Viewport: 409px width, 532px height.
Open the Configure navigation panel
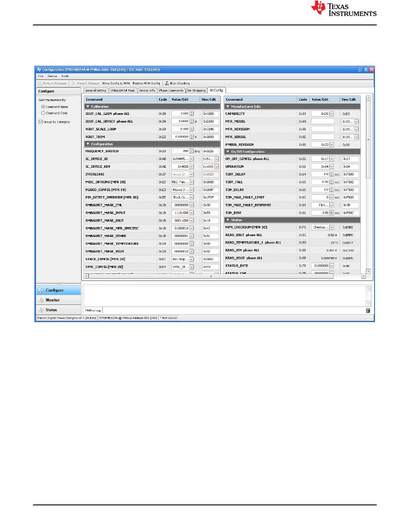58,290
